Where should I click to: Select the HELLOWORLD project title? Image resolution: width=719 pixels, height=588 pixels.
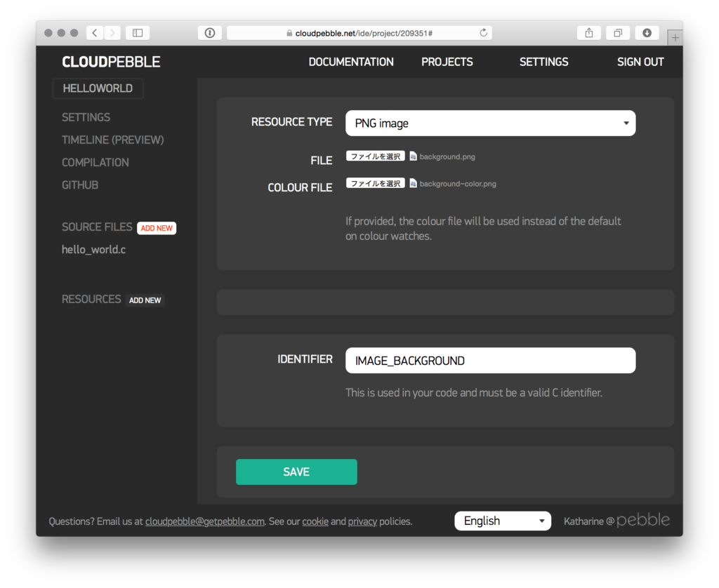[x=98, y=88]
